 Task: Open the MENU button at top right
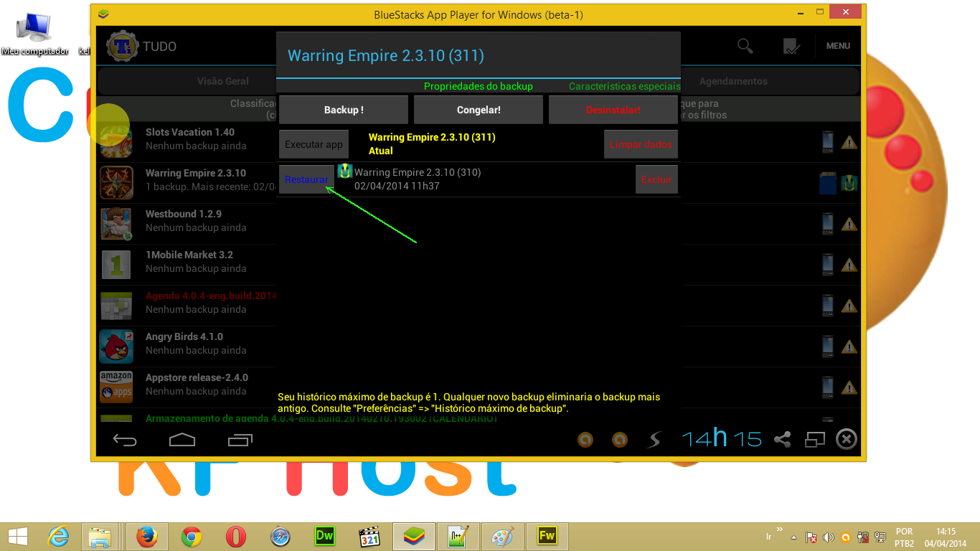coord(838,46)
